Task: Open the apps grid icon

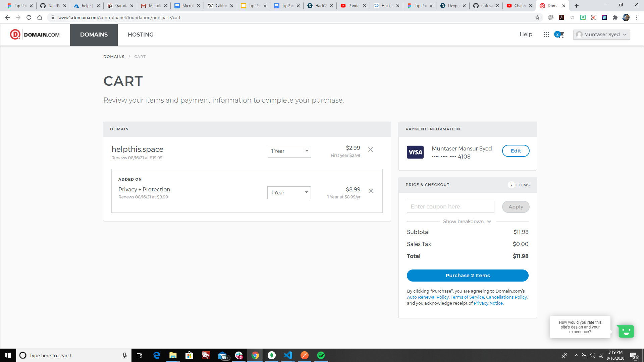Action: tap(546, 35)
